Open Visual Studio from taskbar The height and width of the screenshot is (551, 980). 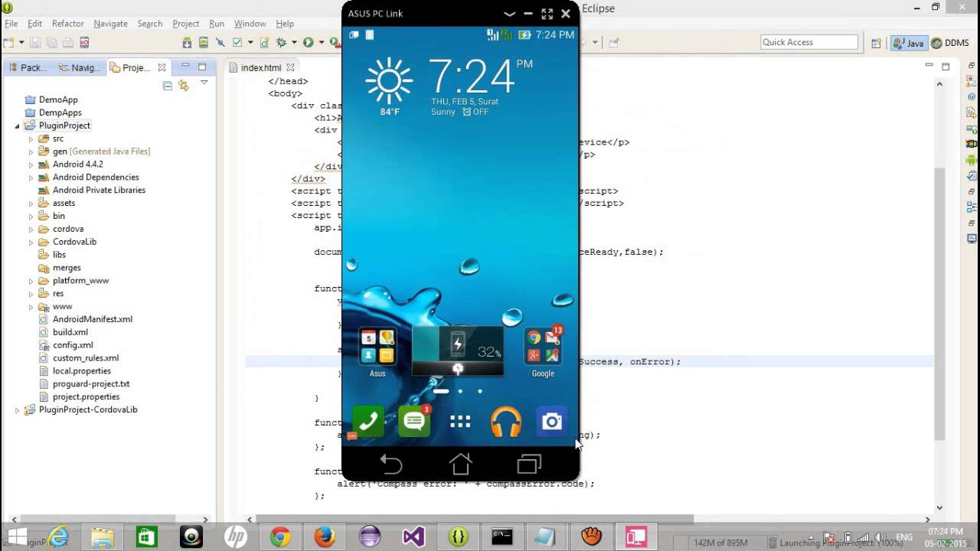[413, 536]
